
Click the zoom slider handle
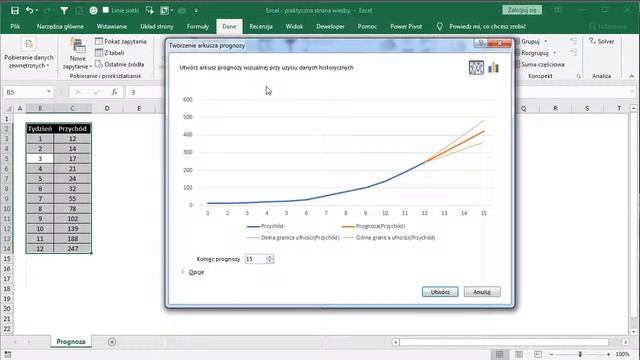580,354
